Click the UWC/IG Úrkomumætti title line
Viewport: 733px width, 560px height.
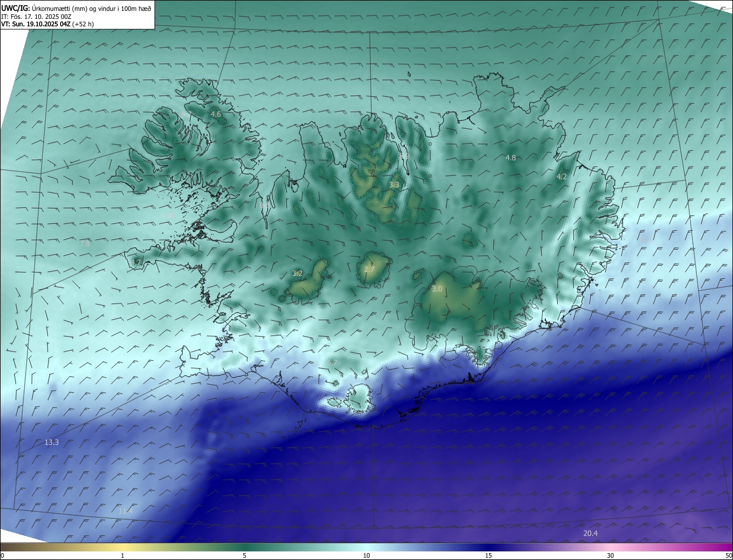[76, 8]
